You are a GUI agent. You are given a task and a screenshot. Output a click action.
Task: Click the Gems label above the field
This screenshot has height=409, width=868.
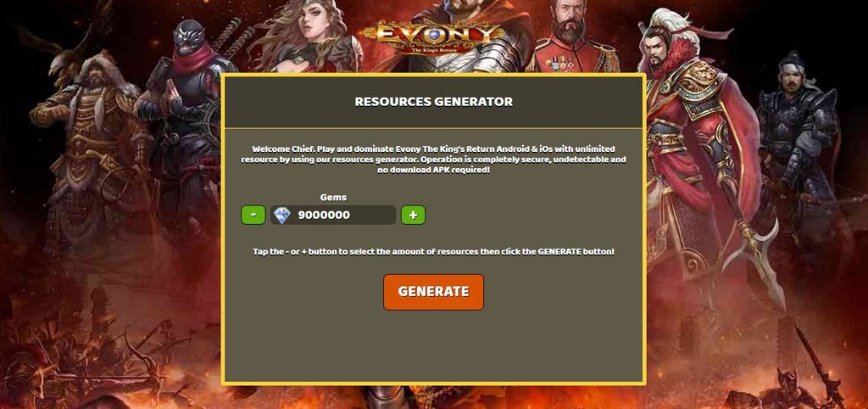click(x=333, y=198)
